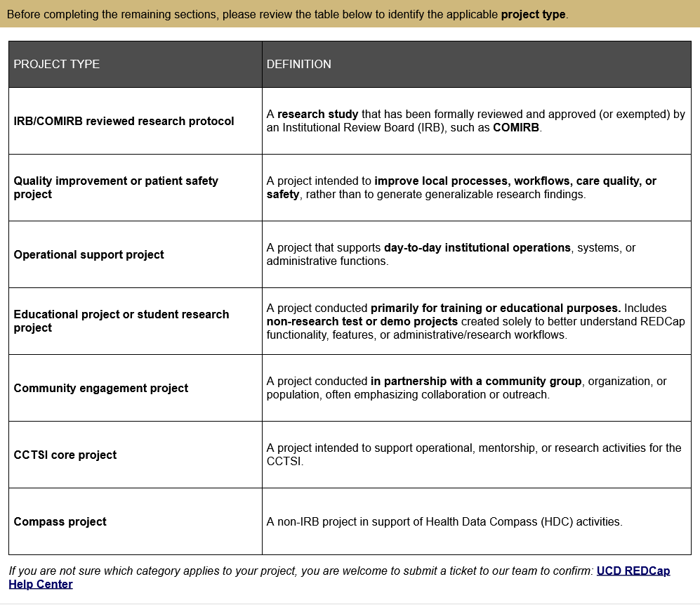Click the DEFINITION column header
The height and width of the screenshot is (605, 700).
476,65
